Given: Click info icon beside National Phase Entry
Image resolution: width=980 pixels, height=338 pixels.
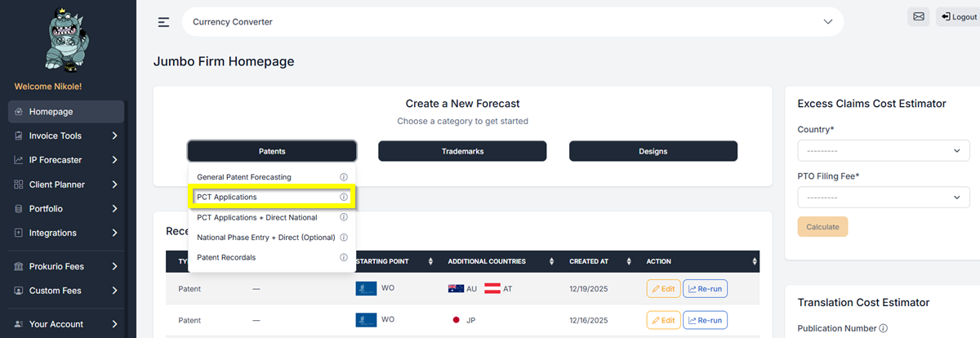Looking at the screenshot, I should coord(344,238).
